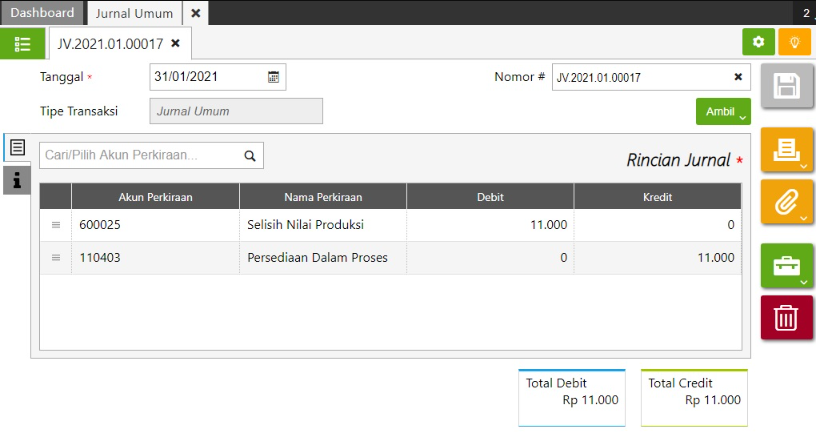
Task: Click the green list view icon
Action: pyautogui.click(x=22, y=43)
